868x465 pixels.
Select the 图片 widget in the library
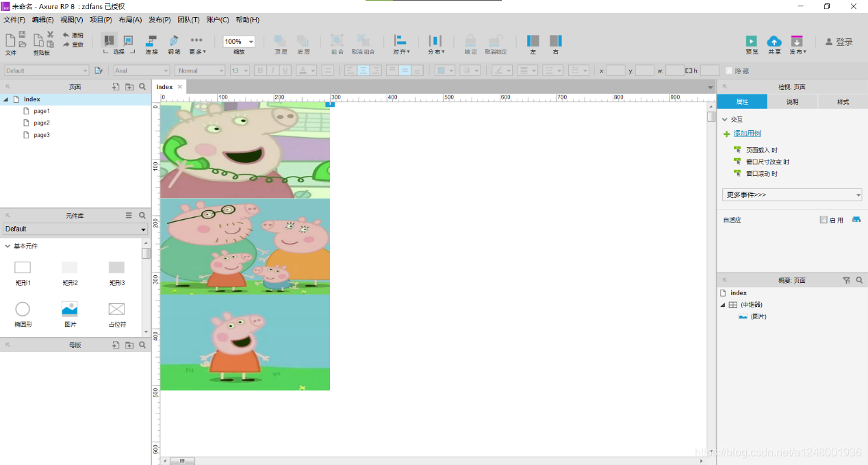click(x=70, y=313)
